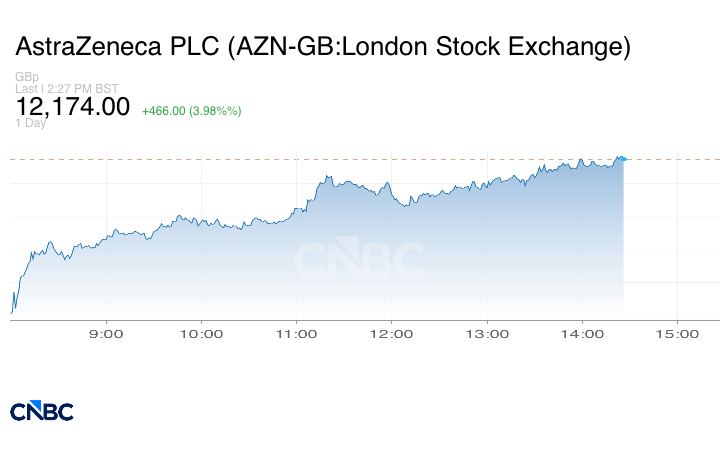Image resolution: width=720 pixels, height=450 pixels.
Task: Click the CNBC watermark in chart center
Action: [360, 258]
